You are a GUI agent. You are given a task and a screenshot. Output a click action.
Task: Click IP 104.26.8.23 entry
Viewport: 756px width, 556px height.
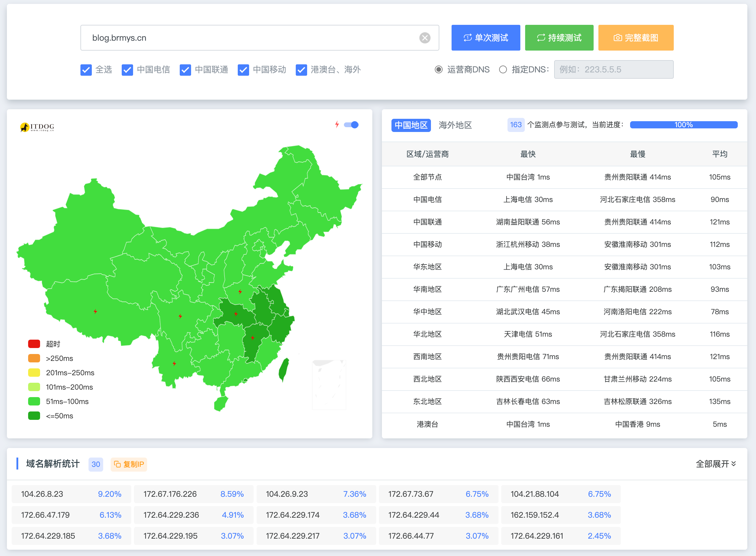(x=71, y=494)
